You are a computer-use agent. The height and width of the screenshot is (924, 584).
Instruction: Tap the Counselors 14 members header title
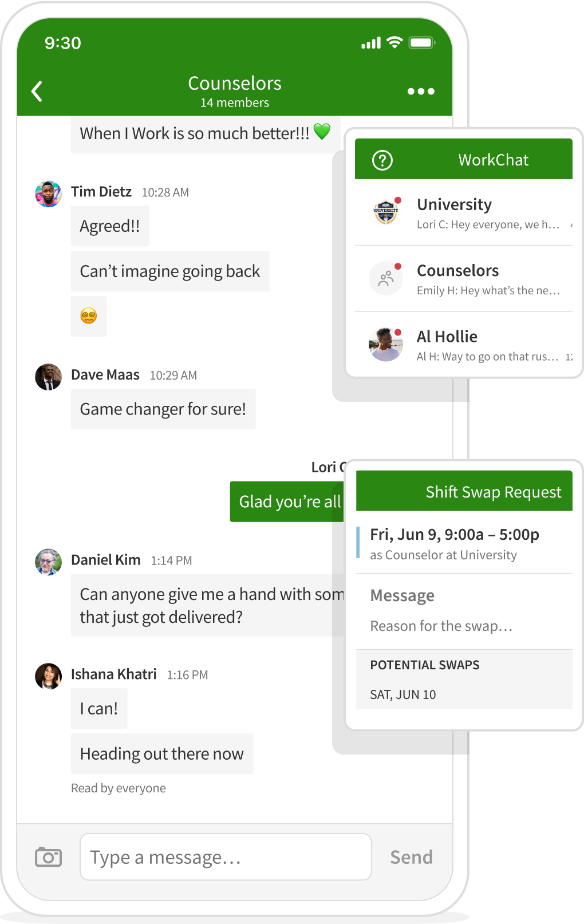tap(235, 91)
